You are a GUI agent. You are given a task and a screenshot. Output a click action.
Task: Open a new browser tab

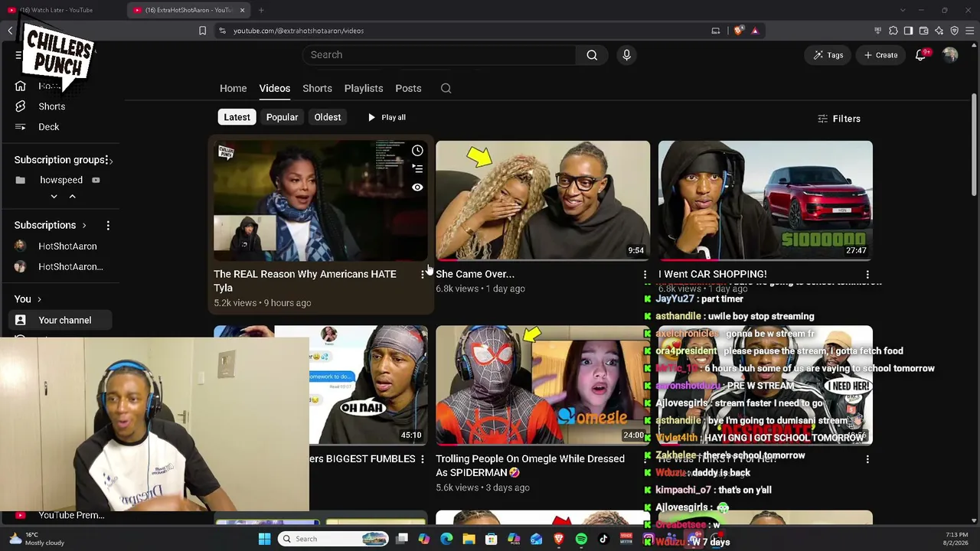click(261, 10)
